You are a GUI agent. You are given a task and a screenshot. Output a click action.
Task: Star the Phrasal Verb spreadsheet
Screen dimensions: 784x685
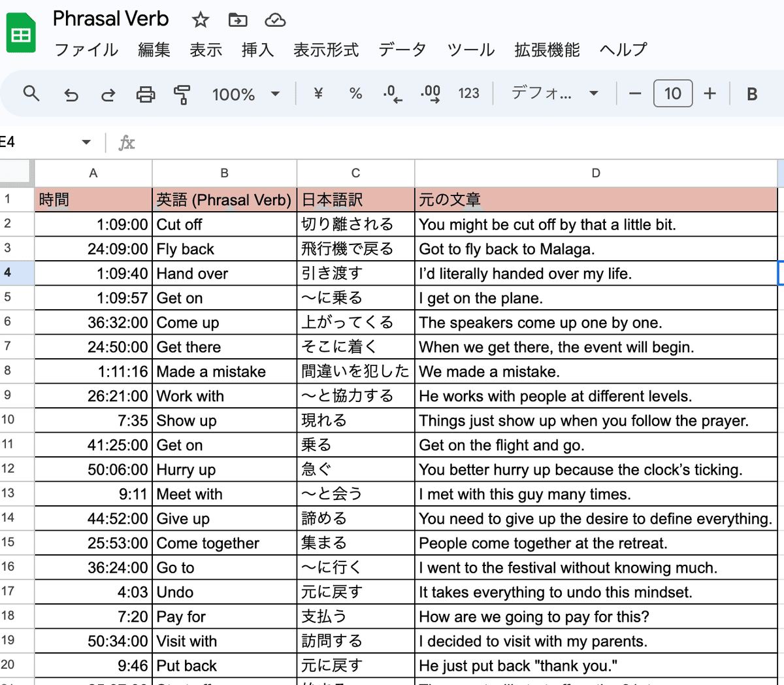pyautogui.click(x=200, y=20)
